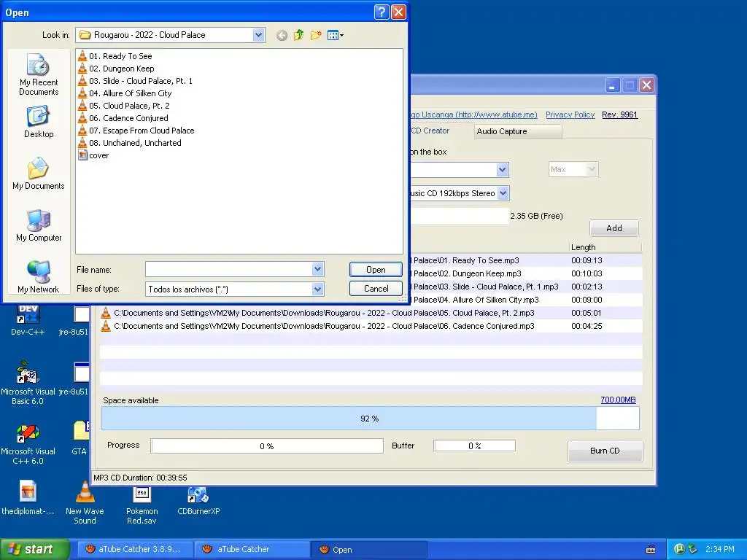Expand the File name dropdown arrow
747x560 pixels.
[x=318, y=270]
